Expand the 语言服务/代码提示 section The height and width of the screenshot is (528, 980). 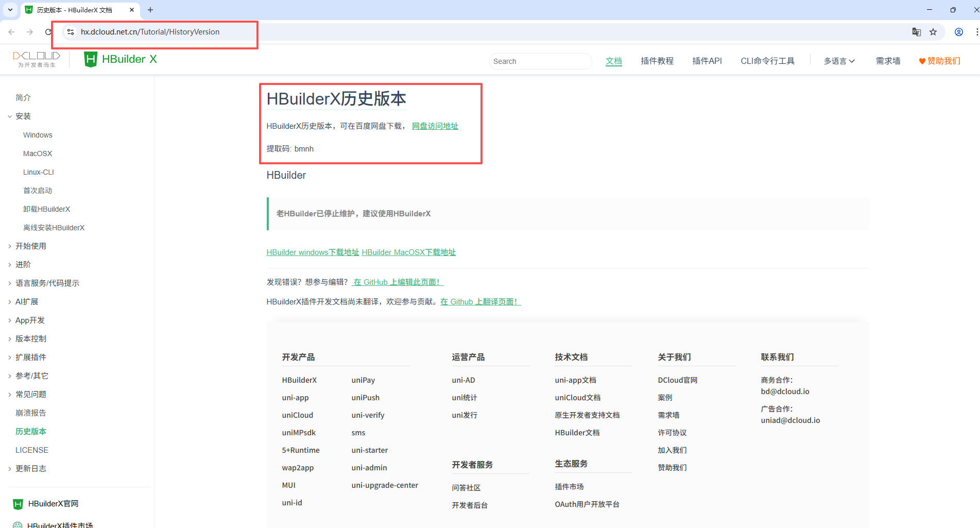pyautogui.click(x=10, y=283)
